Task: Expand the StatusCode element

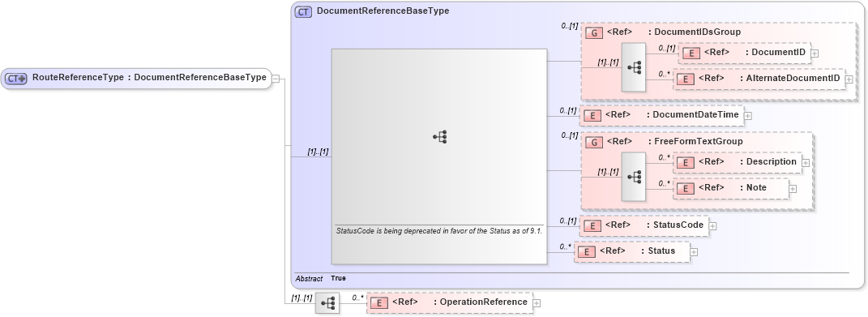Action: point(712,225)
